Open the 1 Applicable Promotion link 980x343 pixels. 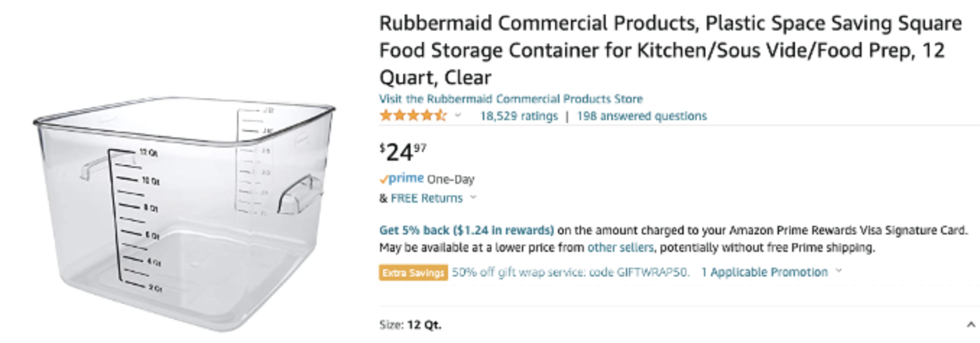[764, 273]
